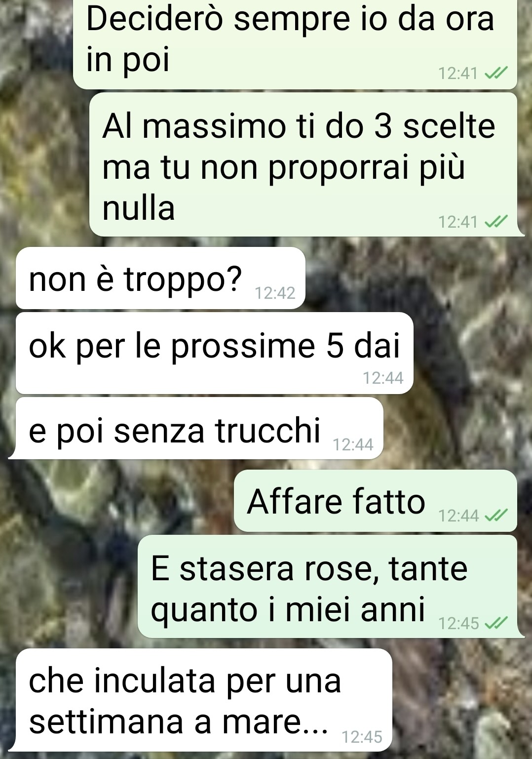Screen dimensions: 532x759
Task: Select the 'non è troppo?' message
Action: click(x=161, y=278)
